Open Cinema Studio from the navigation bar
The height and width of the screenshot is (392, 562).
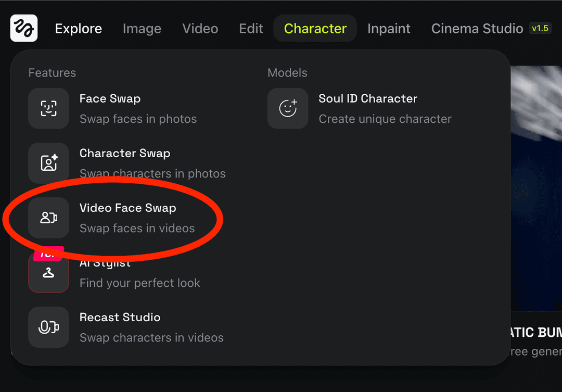477,29
